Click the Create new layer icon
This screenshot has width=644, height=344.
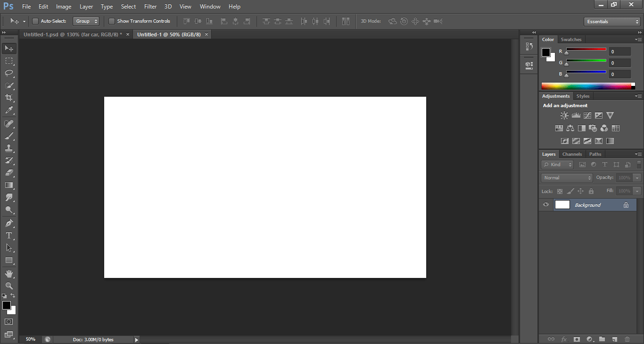click(x=614, y=339)
